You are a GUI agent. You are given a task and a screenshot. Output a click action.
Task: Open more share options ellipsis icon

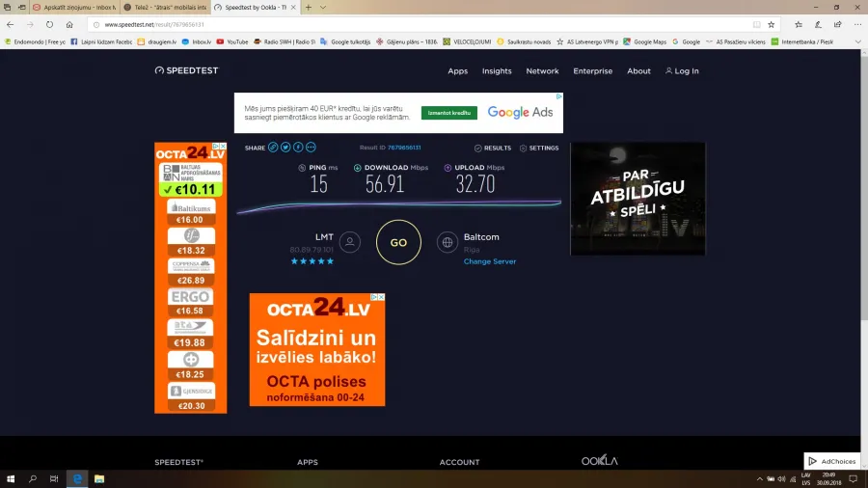click(x=311, y=148)
